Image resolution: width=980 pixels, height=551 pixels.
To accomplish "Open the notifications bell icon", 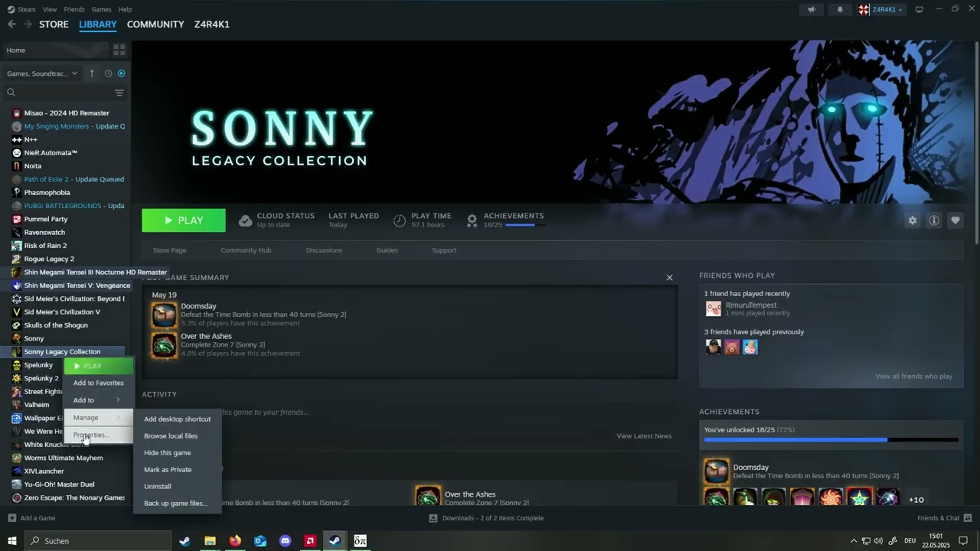I will [840, 9].
